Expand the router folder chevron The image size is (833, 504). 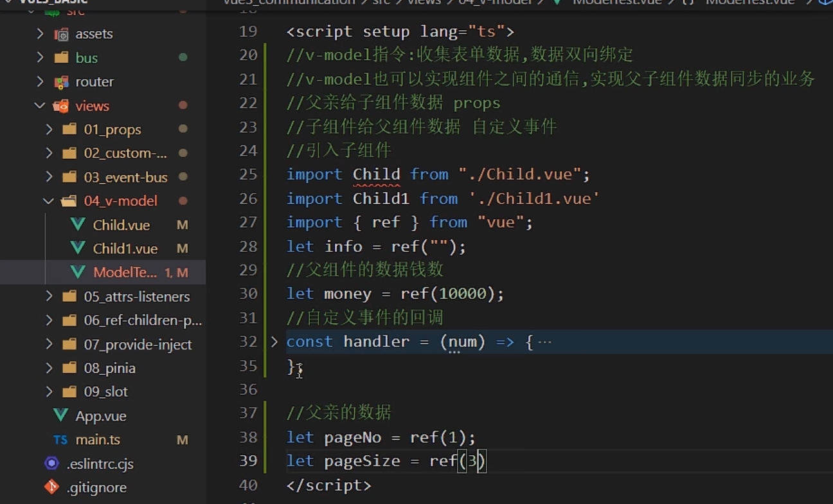[x=40, y=82]
